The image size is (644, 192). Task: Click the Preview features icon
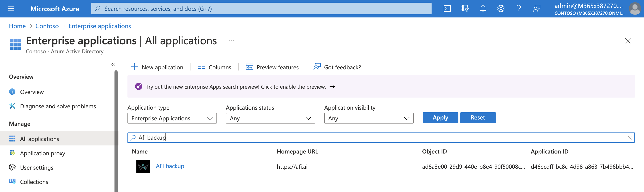[250, 67]
